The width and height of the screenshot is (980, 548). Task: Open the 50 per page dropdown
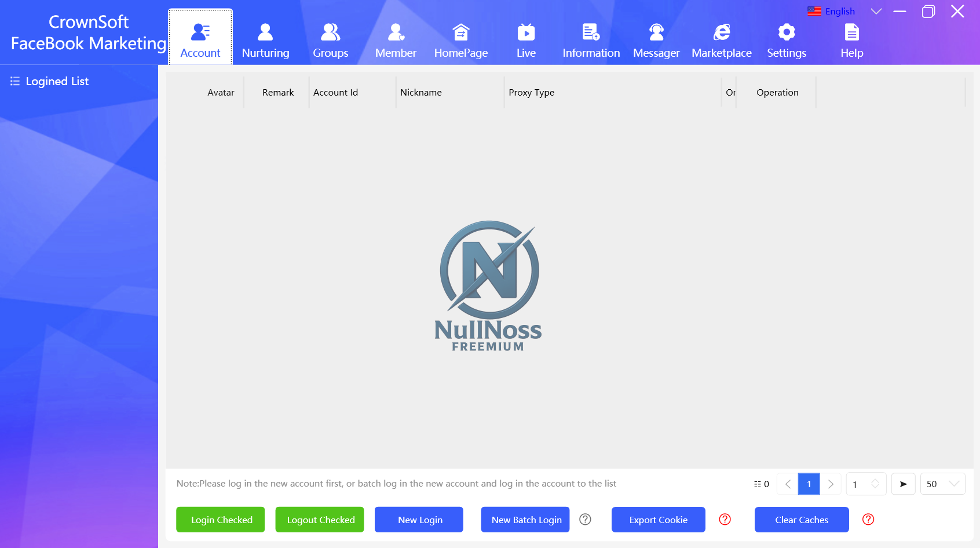click(x=942, y=484)
